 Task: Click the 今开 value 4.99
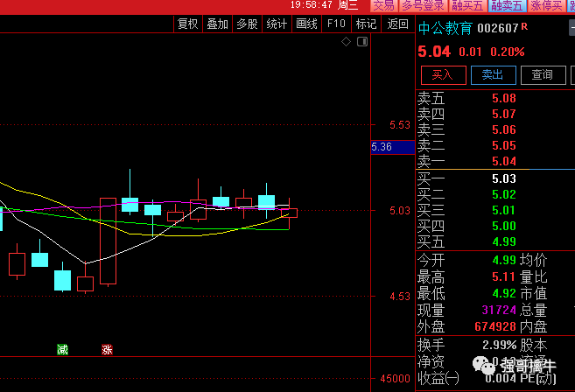tap(504, 260)
